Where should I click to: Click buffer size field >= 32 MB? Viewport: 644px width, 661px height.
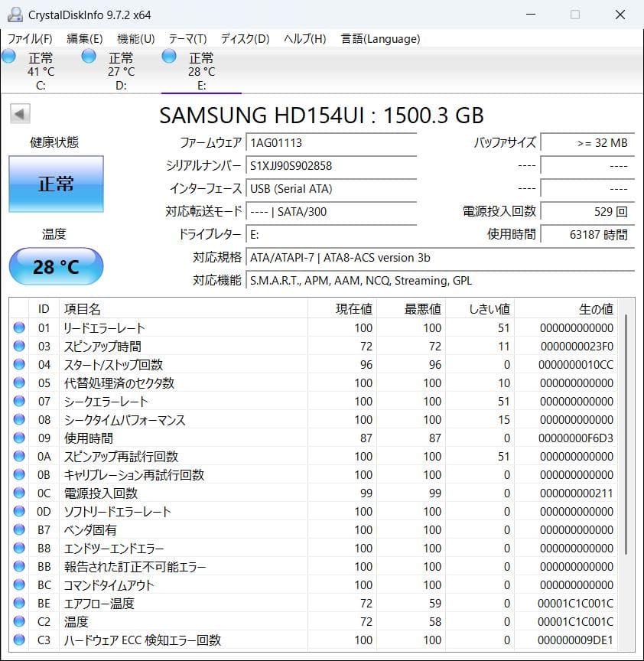click(587, 142)
